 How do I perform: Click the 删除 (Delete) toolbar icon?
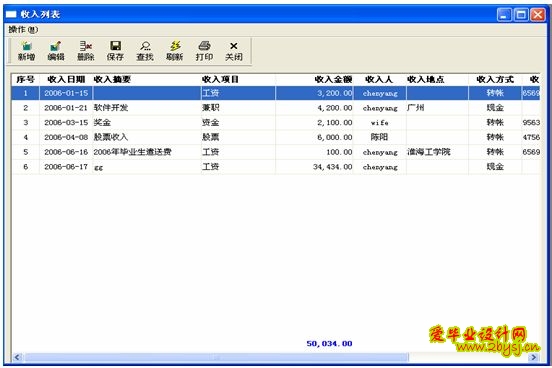click(86, 51)
